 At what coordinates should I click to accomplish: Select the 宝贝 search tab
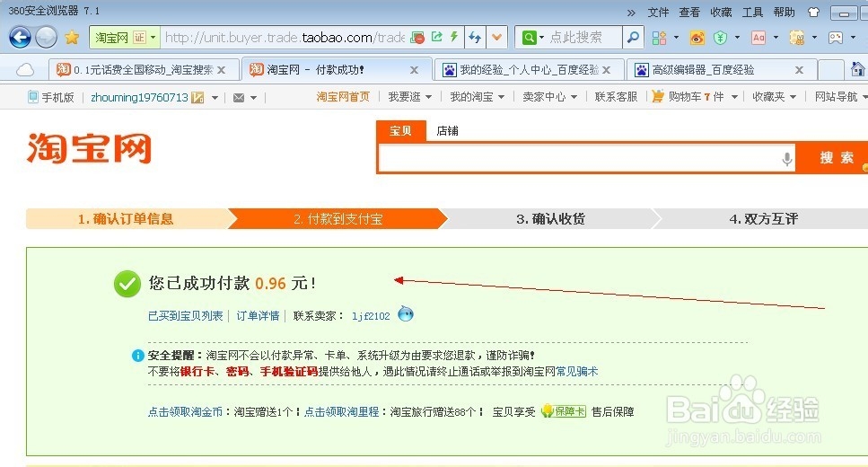400,131
